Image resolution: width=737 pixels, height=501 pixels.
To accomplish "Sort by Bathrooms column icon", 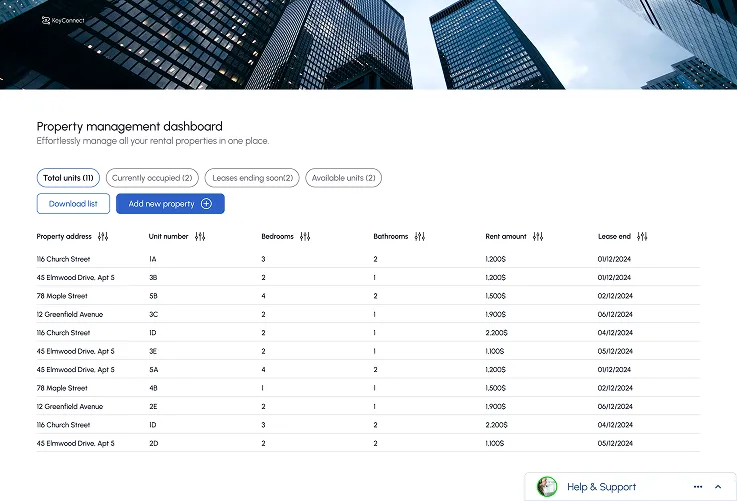I will tap(420, 237).
